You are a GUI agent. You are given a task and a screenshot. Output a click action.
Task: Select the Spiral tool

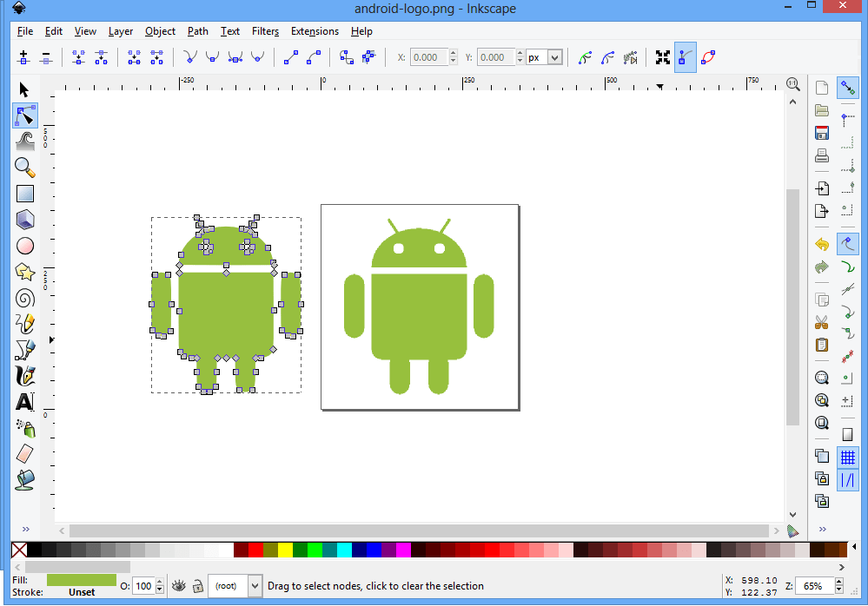[x=25, y=299]
